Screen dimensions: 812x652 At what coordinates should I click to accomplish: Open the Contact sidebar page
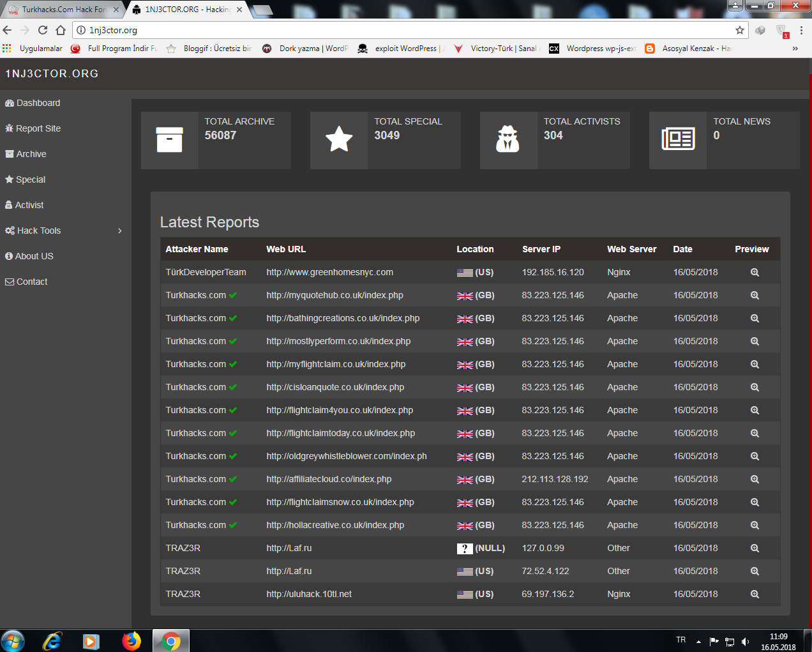pyautogui.click(x=26, y=282)
